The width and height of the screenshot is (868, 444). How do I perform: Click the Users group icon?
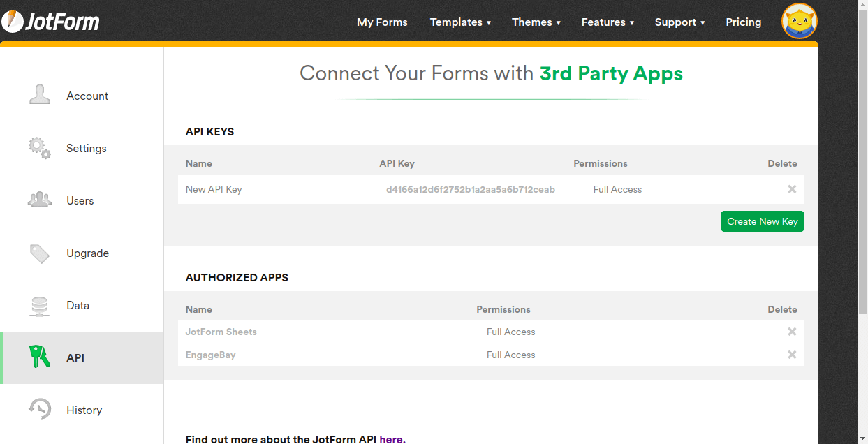(x=40, y=200)
